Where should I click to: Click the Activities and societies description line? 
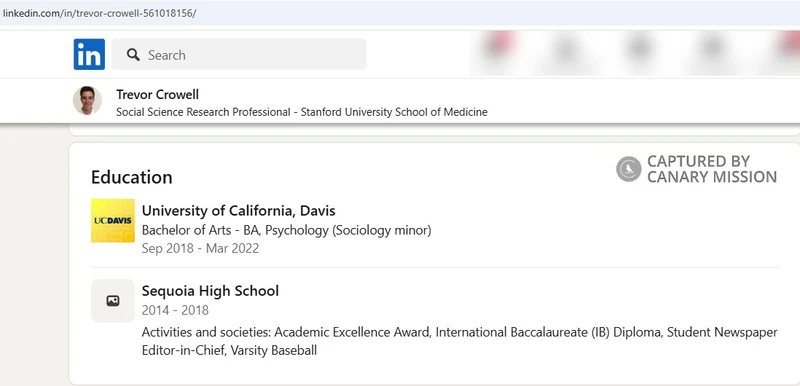(x=460, y=332)
